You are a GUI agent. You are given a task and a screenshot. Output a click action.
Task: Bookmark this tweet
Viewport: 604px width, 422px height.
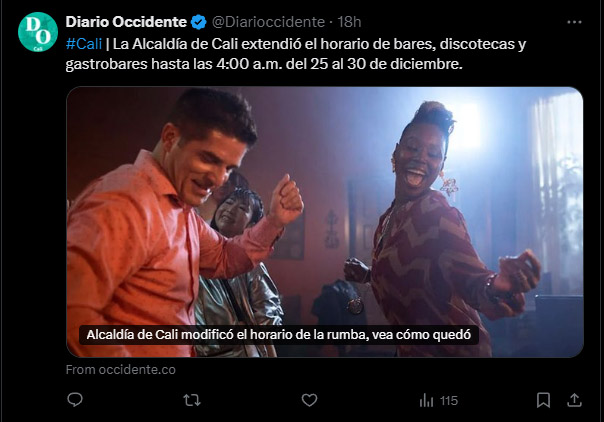(543, 400)
